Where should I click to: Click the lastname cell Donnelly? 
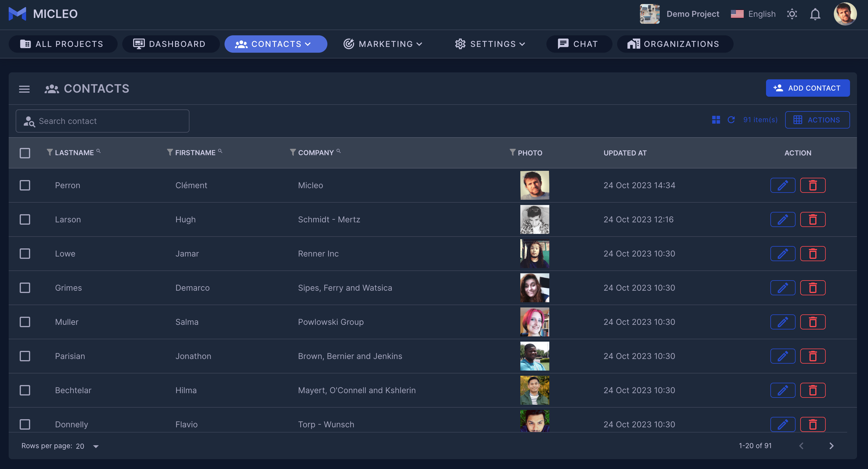pos(72,425)
